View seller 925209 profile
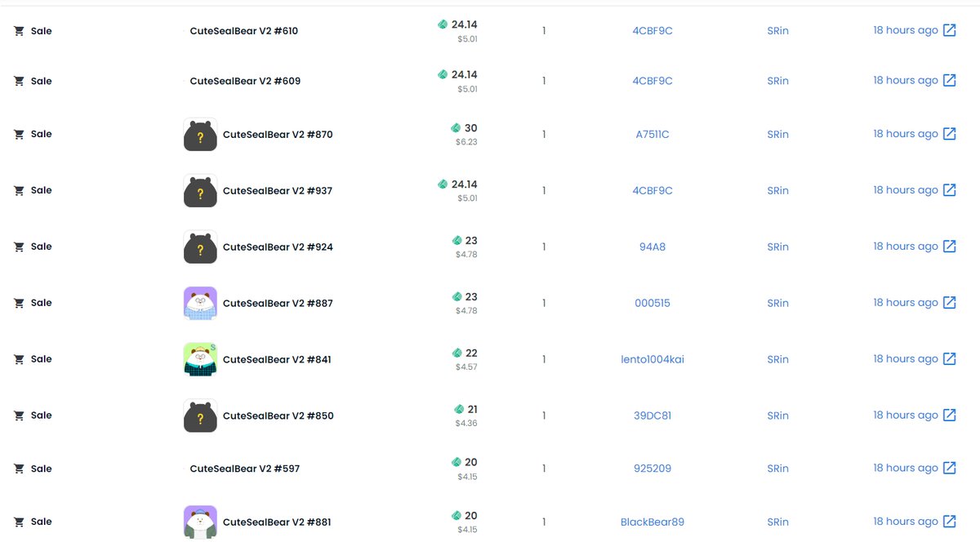The height and width of the screenshot is (542, 980). point(653,469)
